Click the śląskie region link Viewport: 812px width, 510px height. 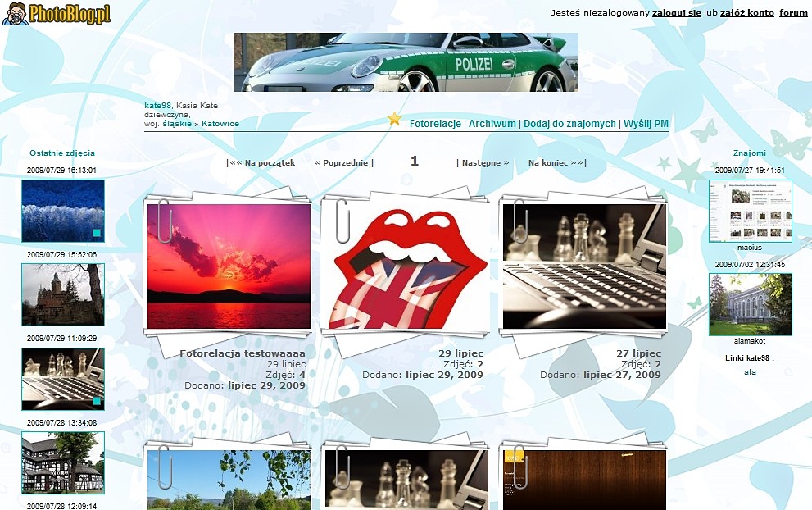tap(177, 123)
